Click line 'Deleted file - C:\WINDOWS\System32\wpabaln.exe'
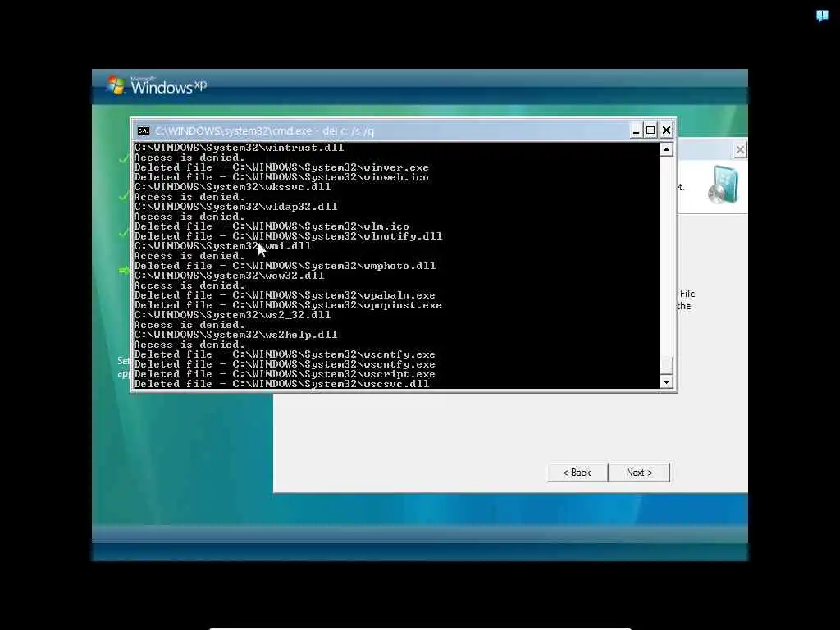This screenshot has height=630, width=840. click(285, 295)
